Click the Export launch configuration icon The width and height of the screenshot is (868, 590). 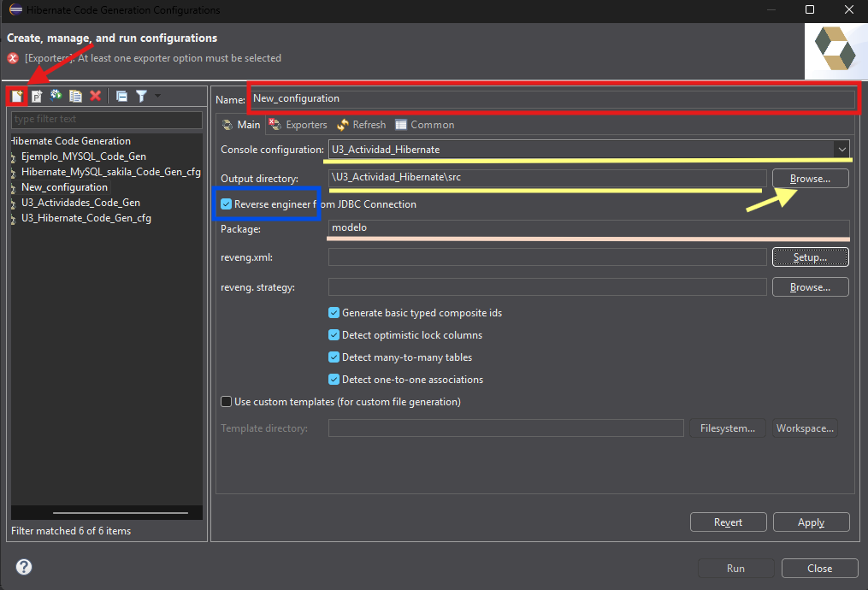[x=56, y=96]
